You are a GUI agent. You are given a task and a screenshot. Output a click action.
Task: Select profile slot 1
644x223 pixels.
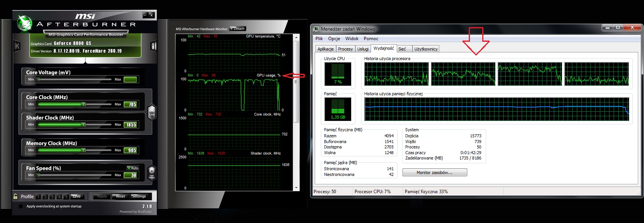tap(38, 197)
